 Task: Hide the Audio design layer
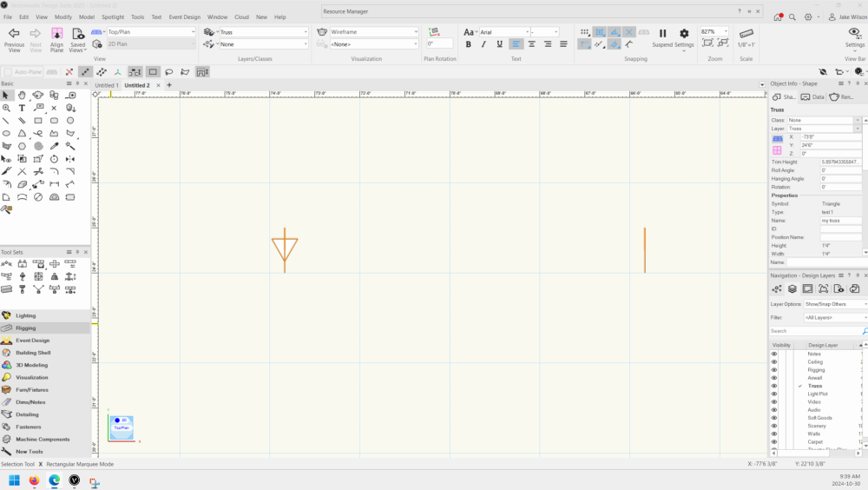pyautogui.click(x=774, y=410)
